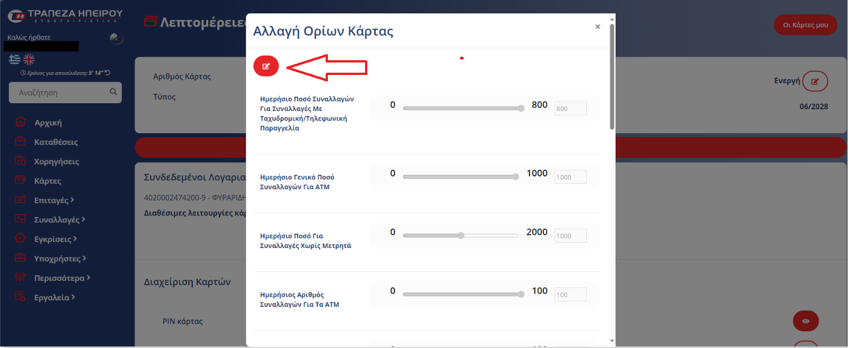This screenshot has height=348, width=868.
Task: Click the label Ημερήσιο Γενικό Ποσό Συναλλαγών Για ATM
Action: tap(297, 182)
